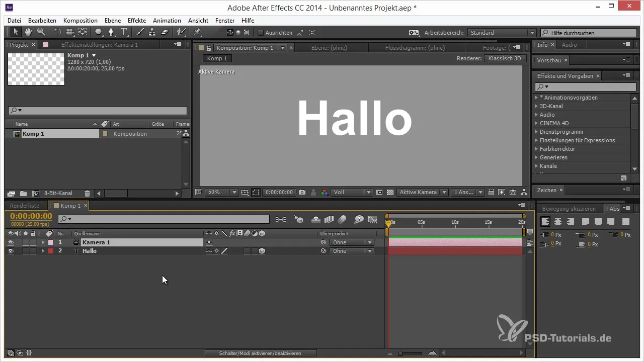Open the composition mini-flowchart icon in timeline
Image resolution: width=644 pixels, height=362 pixels.
point(281,219)
